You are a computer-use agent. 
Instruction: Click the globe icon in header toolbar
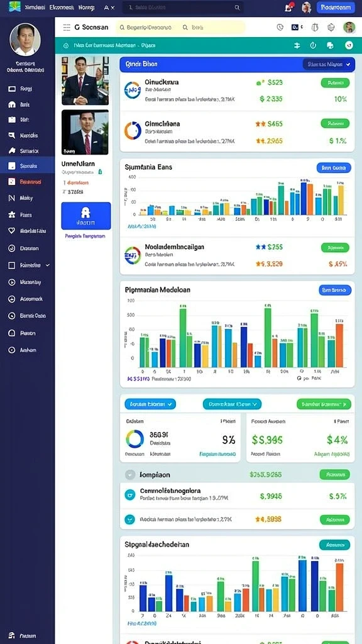coord(332,27)
